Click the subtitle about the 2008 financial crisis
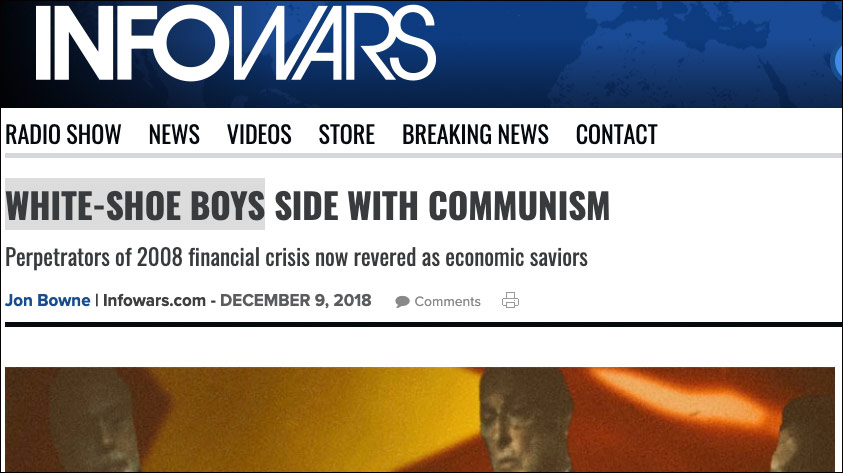This screenshot has width=843, height=473. coord(296,257)
